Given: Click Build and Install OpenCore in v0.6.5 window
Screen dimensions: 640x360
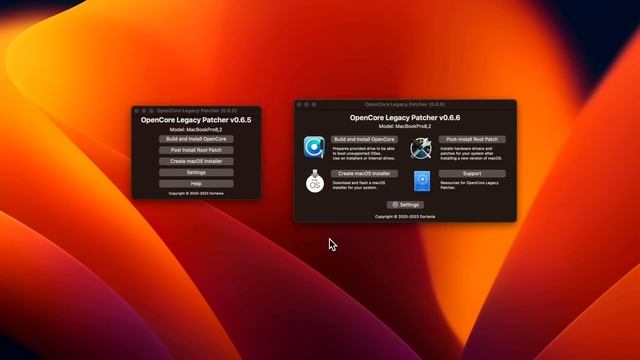Looking at the screenshot, I should pyautogui.click(x=196, y=139).
